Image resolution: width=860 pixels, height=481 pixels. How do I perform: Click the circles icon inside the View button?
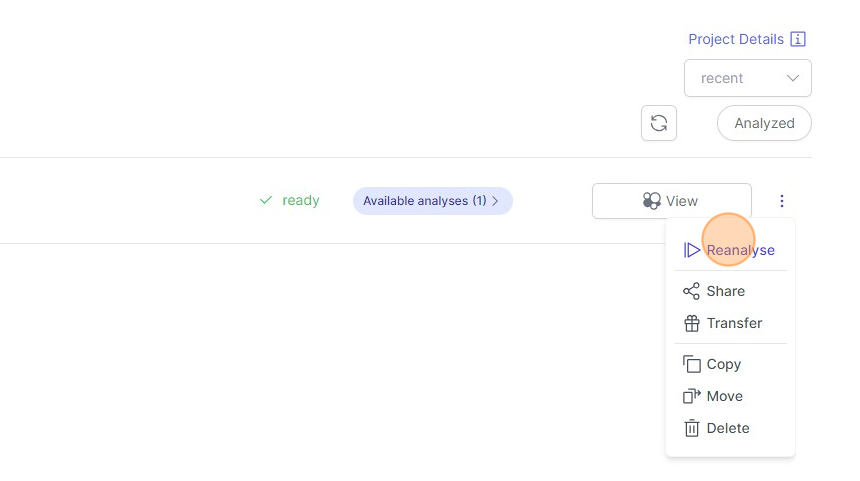[x=652, y=201]
